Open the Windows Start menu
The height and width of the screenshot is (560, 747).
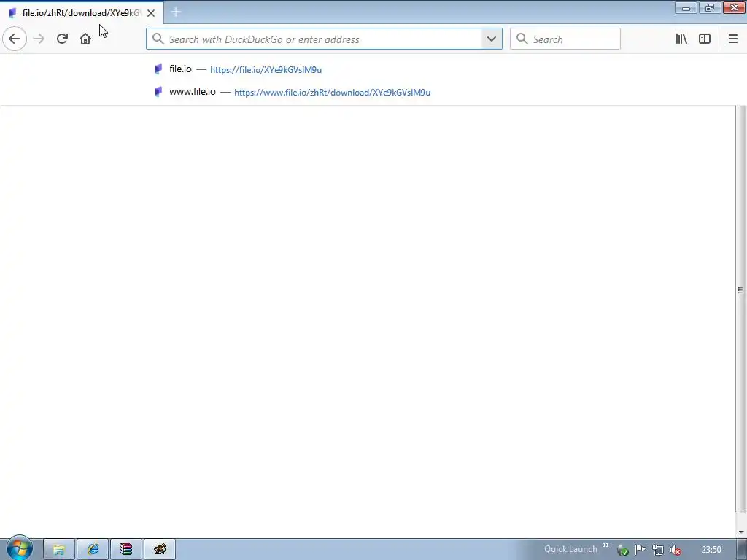tap(19, 548)
